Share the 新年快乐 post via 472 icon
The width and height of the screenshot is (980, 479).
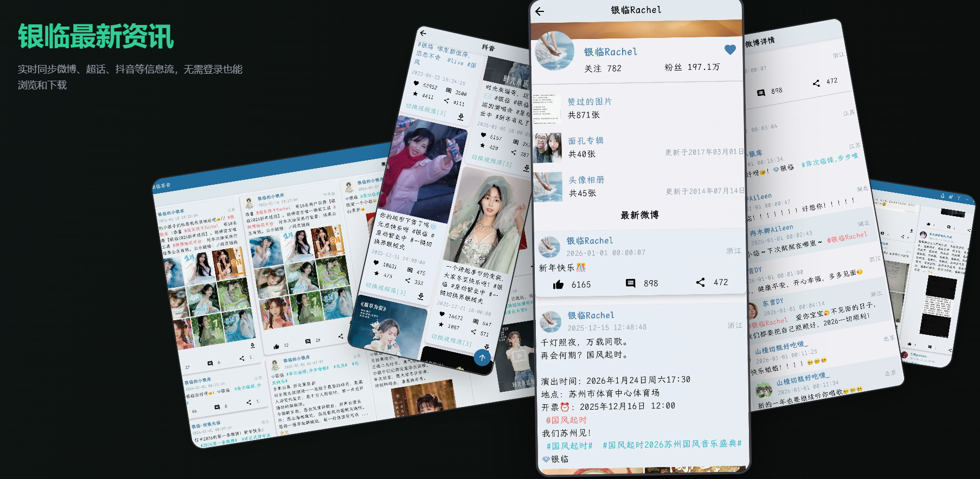[x=701, y=282]
